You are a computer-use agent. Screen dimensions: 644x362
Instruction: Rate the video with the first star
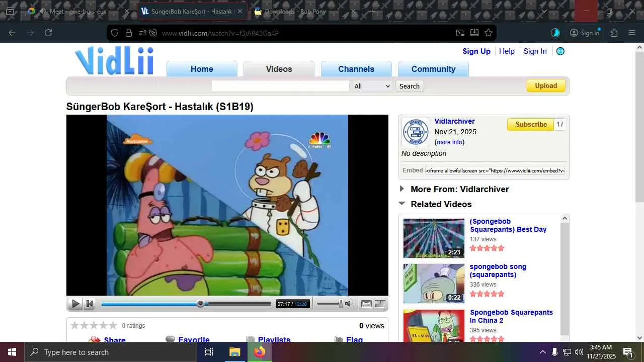tap(75, 325)
